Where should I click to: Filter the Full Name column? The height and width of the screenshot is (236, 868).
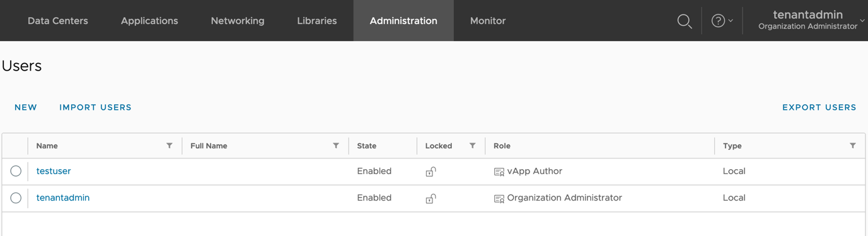point(336,146)
